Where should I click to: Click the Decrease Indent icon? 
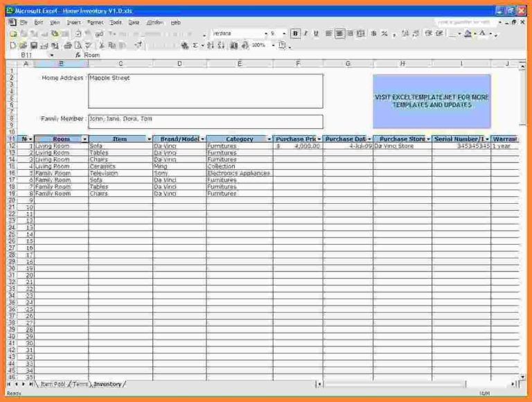(x=429, y=33)
